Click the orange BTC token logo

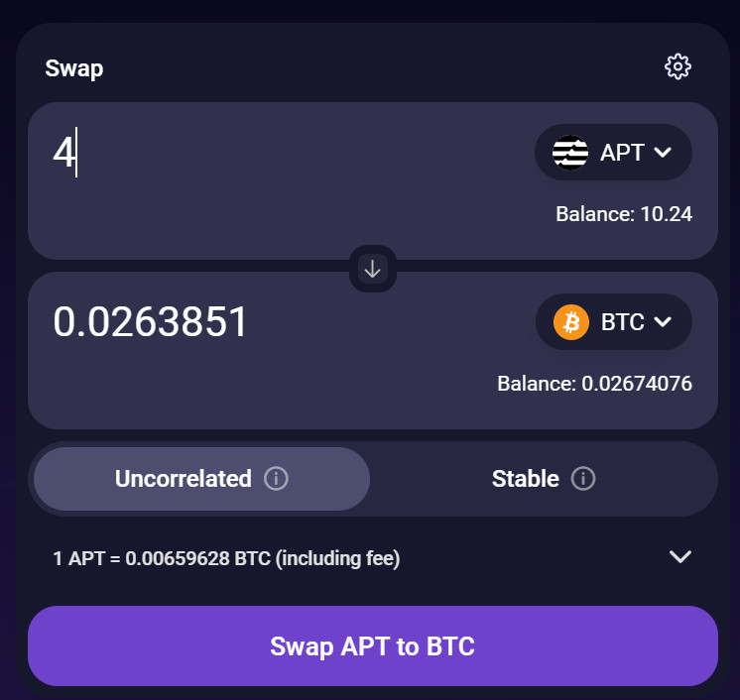click(571, 322)
